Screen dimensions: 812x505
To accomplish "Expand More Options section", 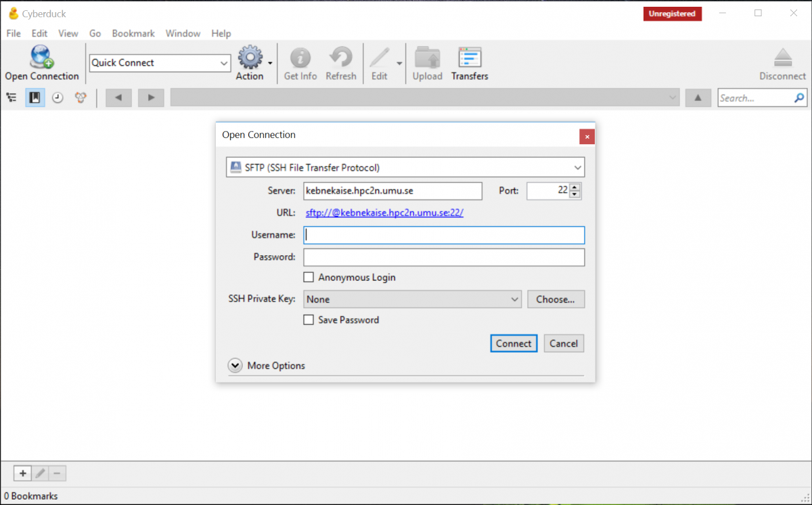I will (235, 366).
